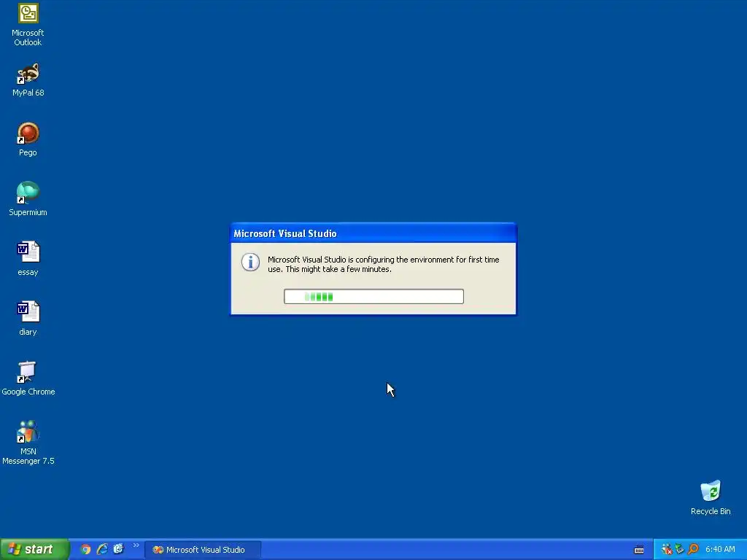The width and height of the screenshot is (747, 560).
Task: Open the Microsoft Outlook desktop icon
Action: click(x=28, y=25)
